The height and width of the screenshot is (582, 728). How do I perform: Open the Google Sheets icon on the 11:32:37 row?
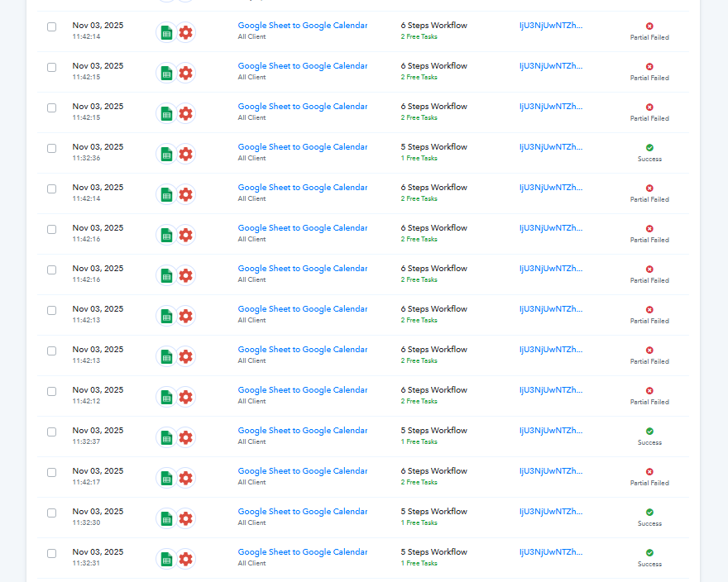coord(166,437)
